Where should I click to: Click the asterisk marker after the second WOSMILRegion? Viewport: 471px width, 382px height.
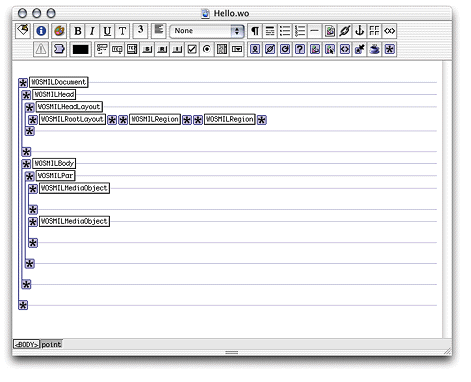tap(262, 120)
